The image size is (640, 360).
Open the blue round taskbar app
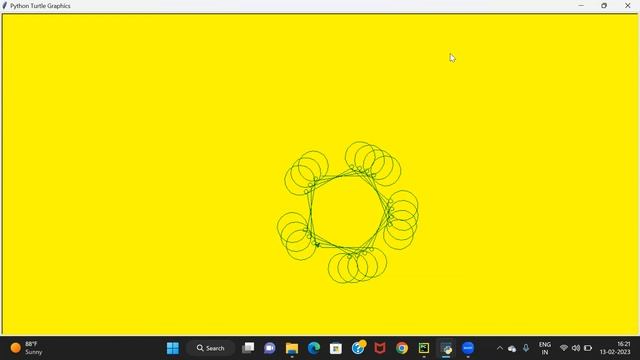(468, 348)
